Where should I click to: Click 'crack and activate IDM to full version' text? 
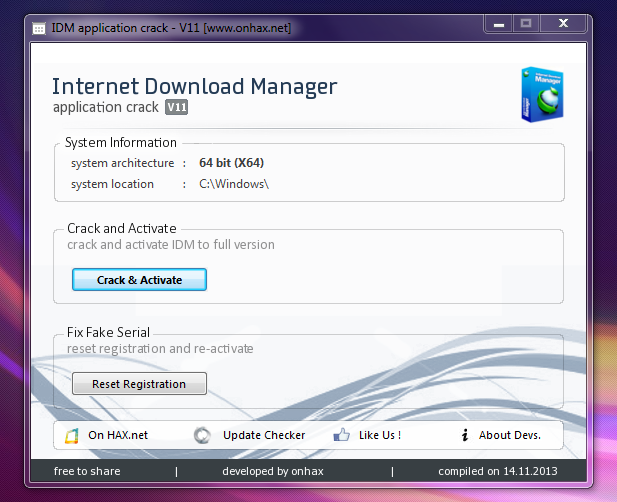coord(171,245)
